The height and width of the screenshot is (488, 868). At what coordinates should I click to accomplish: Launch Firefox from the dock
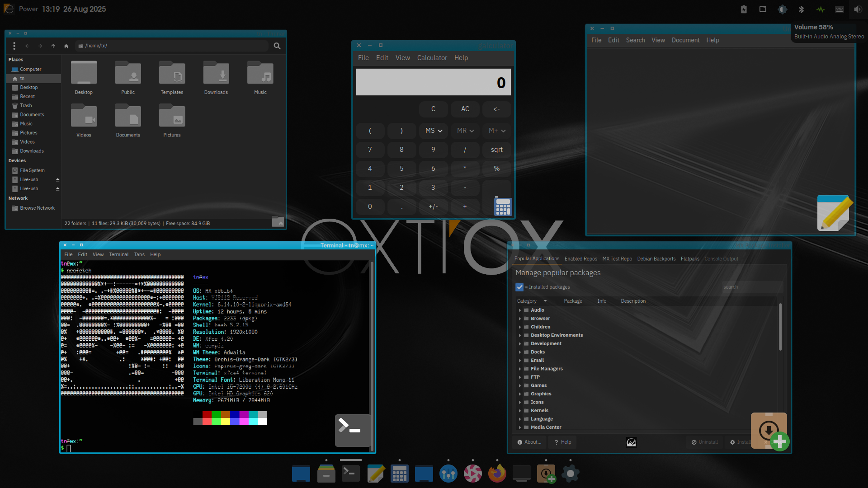(497, 473)
